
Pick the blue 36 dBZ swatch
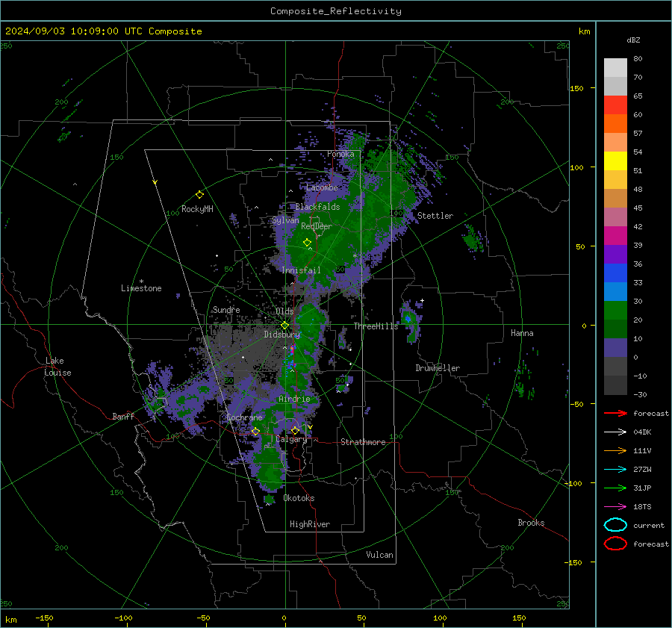click(x=615, y=273)
